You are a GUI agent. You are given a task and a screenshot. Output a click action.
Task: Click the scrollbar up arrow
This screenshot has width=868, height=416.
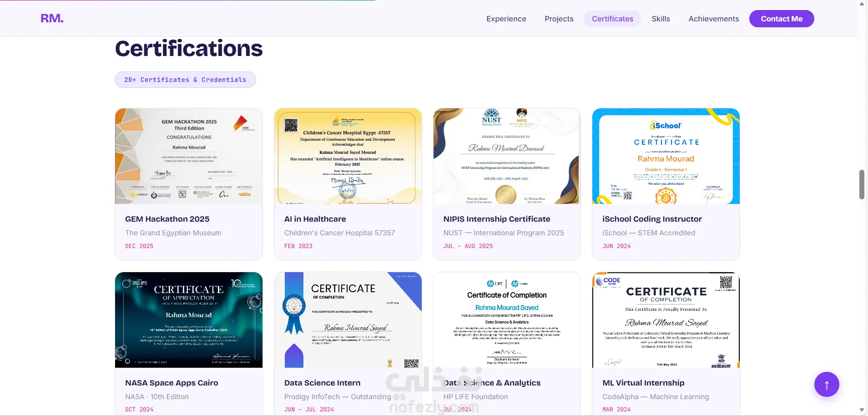[862, 4]
